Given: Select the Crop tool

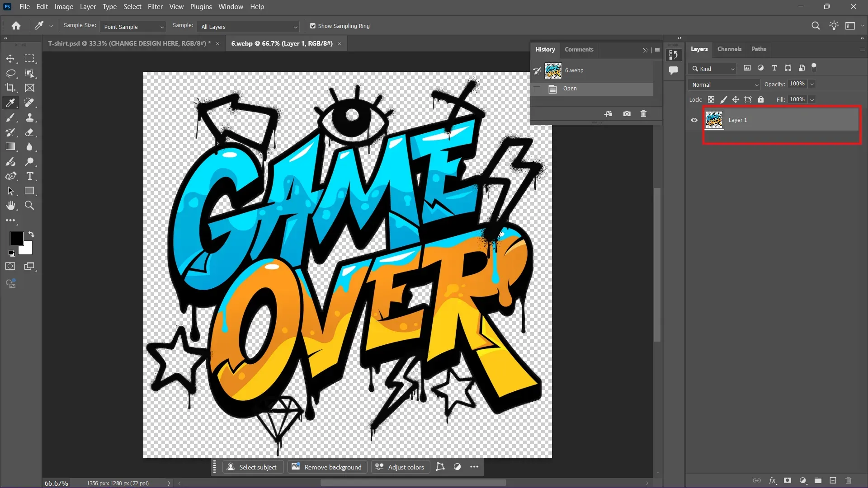Looking at the screenshot, I should coord(10,88).
